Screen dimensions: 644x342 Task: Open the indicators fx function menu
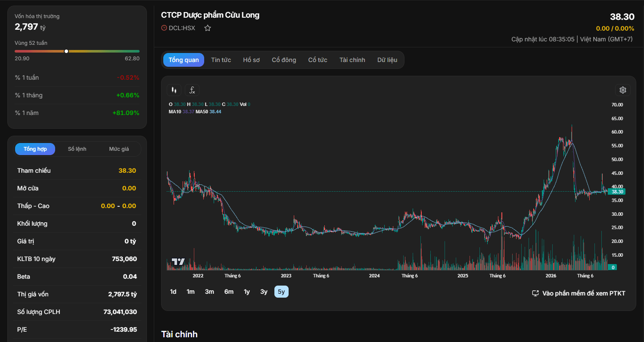(192, 90)
